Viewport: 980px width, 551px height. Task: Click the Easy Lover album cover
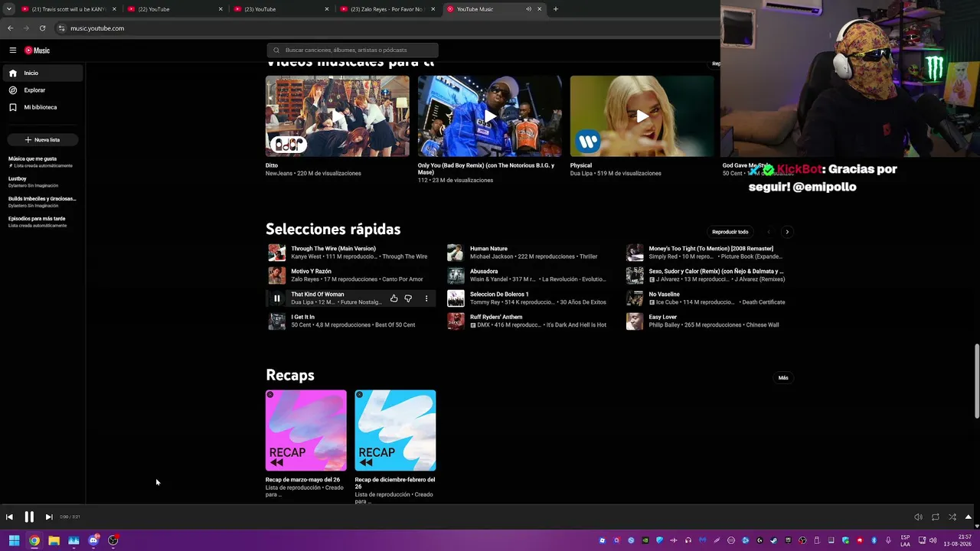pos(635,321)
